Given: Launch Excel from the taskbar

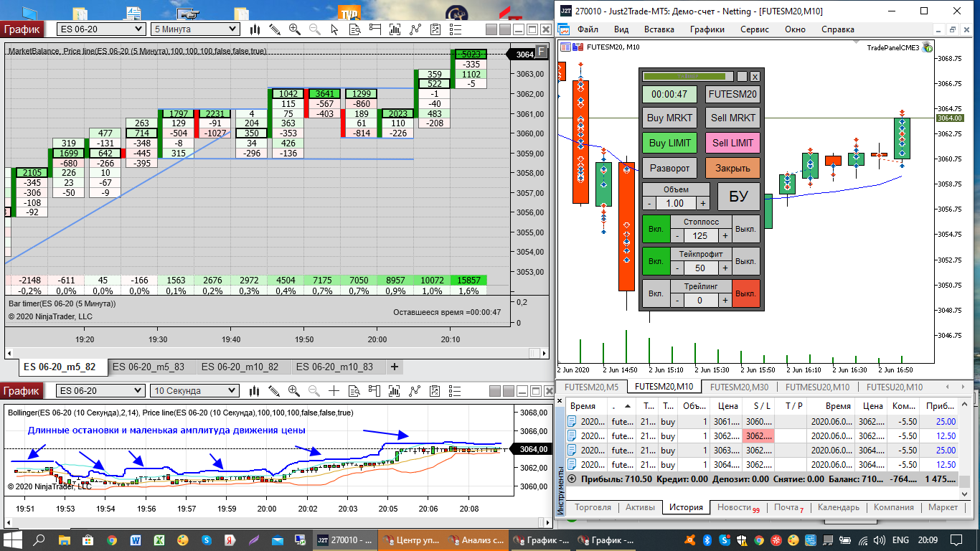Looking at the screenshot, I should click(x=159, y=540).
